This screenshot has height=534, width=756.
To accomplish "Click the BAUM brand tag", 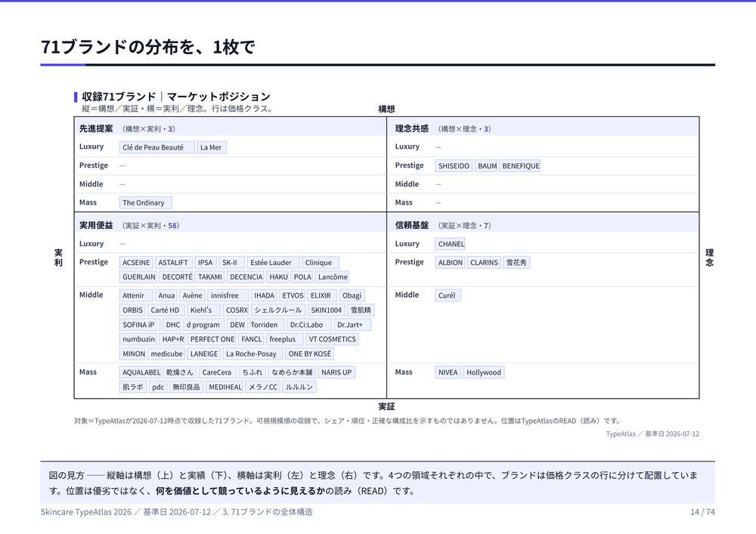I will tap(486, 165).
